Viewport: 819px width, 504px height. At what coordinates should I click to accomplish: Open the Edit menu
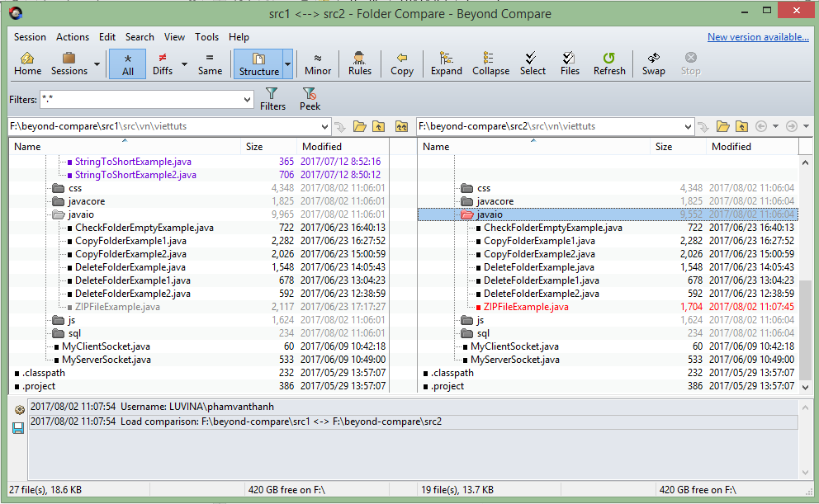coord(107,37)
